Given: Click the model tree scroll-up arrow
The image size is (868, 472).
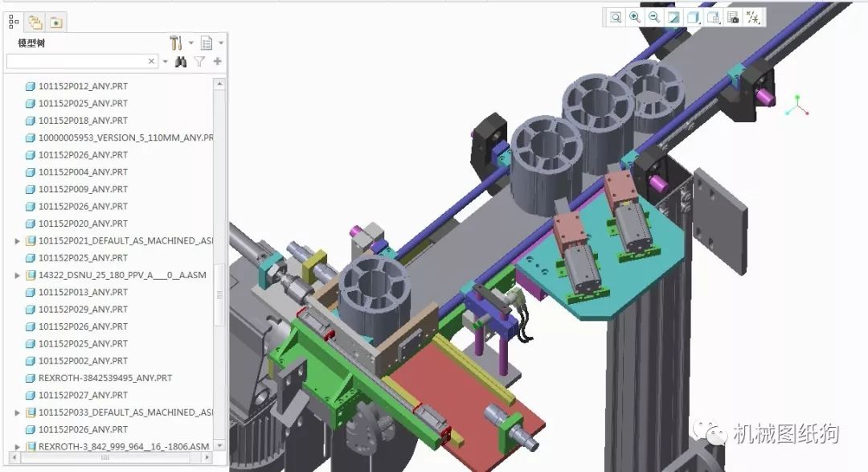Looking at the screenshot, I should click(x=219, y=84).
